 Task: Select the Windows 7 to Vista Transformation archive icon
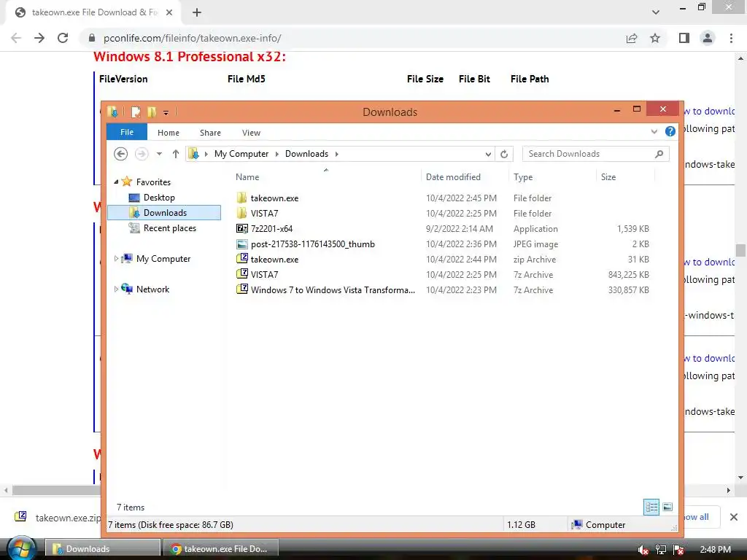pyautogui.click(x=242, y=289)
